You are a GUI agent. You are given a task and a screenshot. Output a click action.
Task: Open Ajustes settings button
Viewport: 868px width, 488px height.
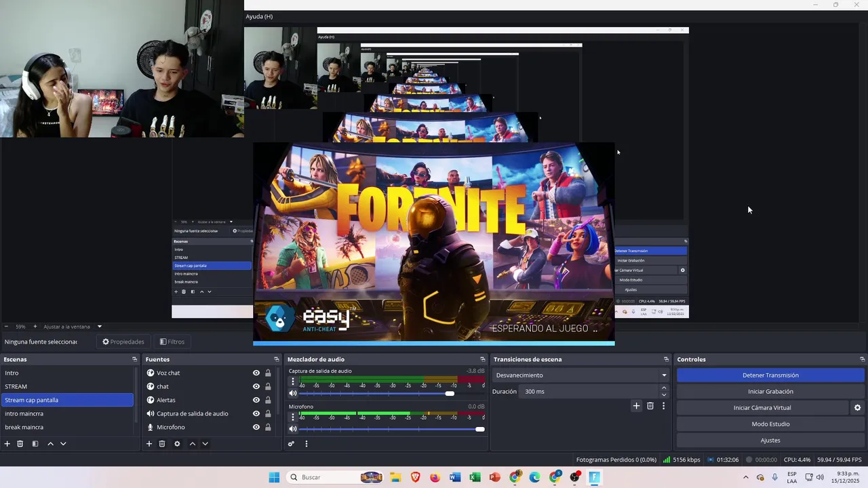click(770, 441)
